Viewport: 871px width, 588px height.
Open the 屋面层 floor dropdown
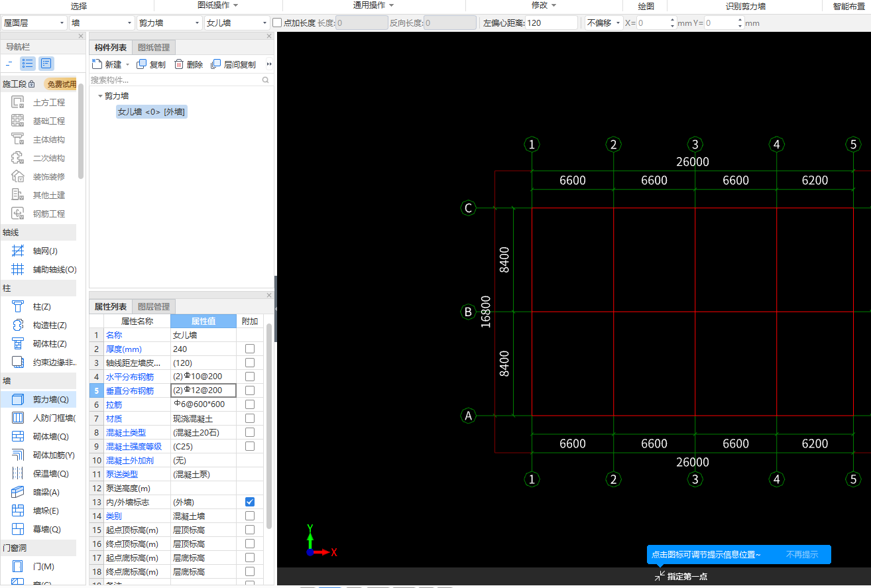(x=34, y=23)
